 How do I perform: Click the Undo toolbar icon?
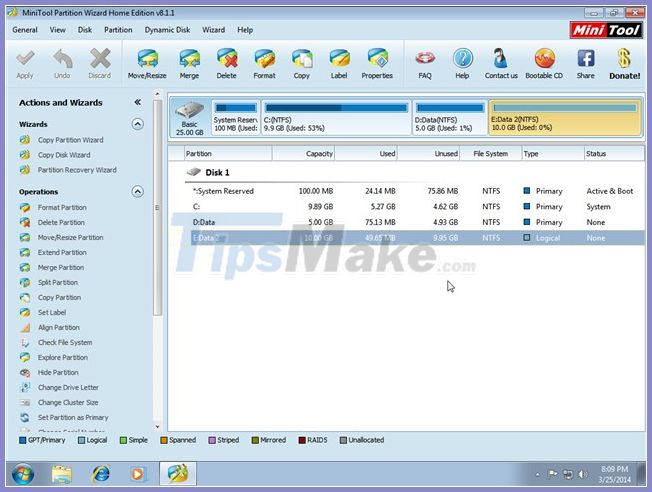click(x=62, y=64)
